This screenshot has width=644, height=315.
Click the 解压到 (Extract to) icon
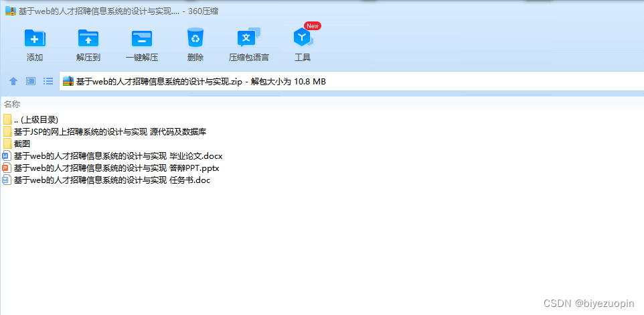coord(88,38)
